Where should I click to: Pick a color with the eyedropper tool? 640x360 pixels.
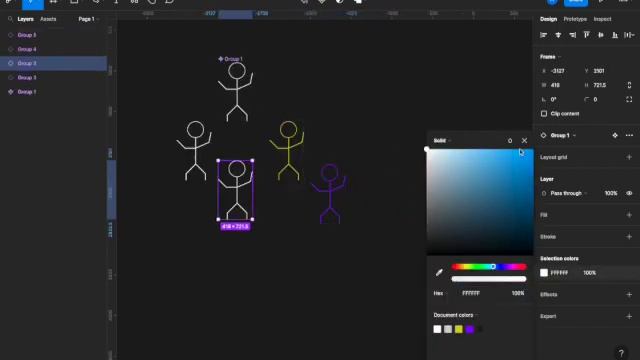(439, 272)
